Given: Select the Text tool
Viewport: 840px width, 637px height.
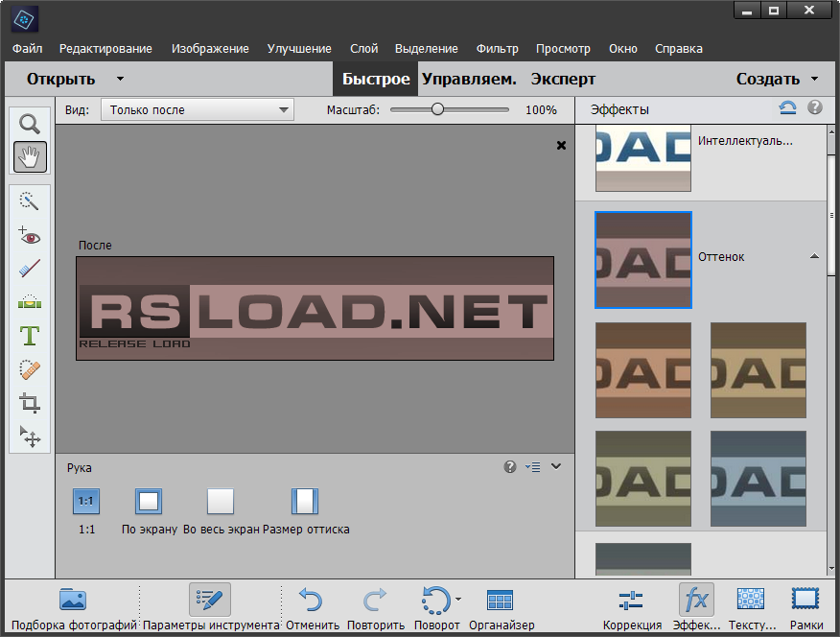Looking at the screenshot, I should click(x=30, y=336).
